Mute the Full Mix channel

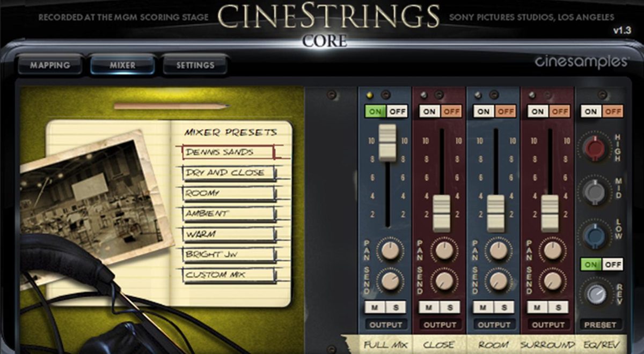pyautogui.click(x=375, y=307)
